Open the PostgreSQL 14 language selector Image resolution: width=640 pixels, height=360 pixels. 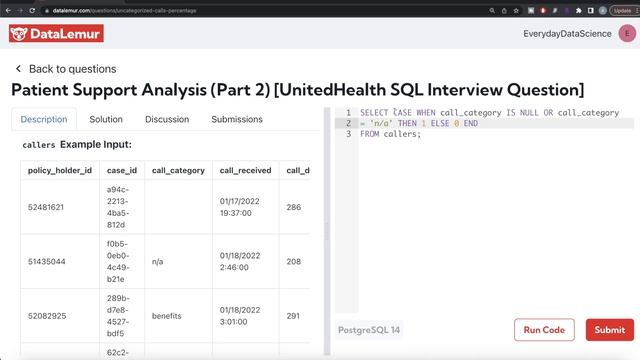click(x=369, y=330)
